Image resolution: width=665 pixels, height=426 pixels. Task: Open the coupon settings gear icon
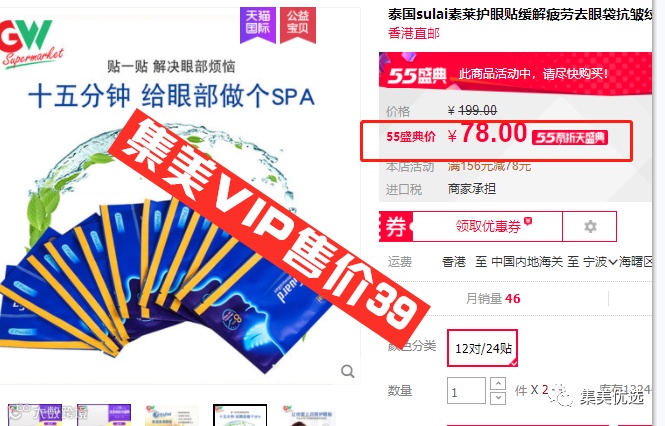pos(590,227)
